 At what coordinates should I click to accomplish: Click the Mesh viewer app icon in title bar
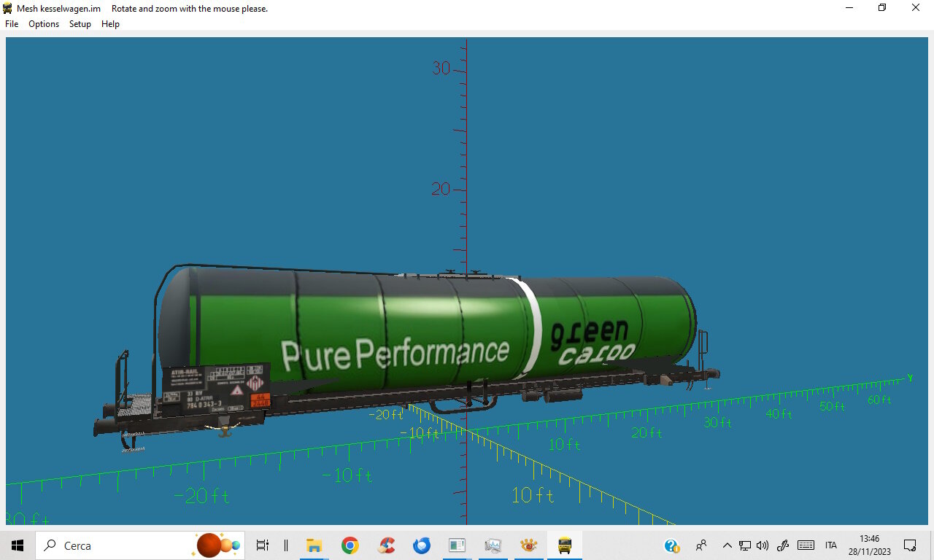[x=7, y=8]
